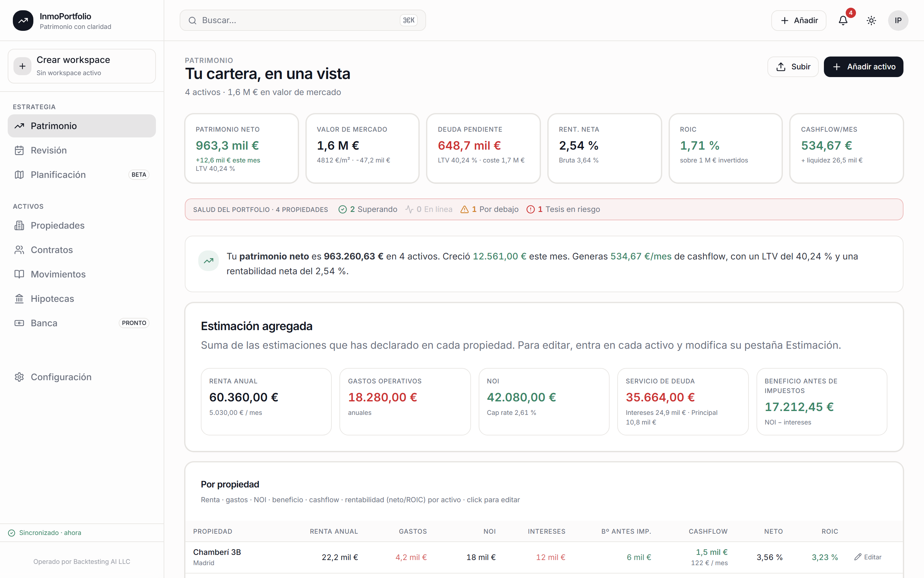Go to Revisión in the sidebar

[x=82, y=150]
